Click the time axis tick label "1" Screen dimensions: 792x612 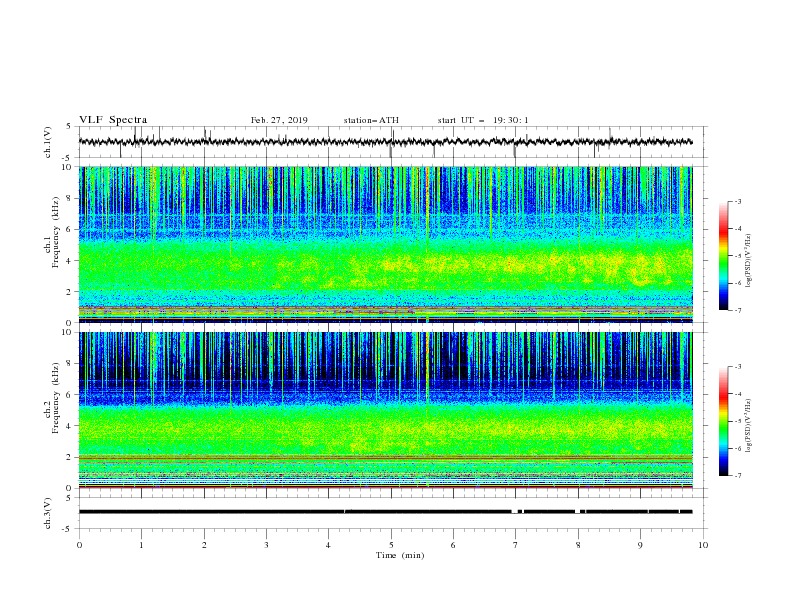click(141, 545)
